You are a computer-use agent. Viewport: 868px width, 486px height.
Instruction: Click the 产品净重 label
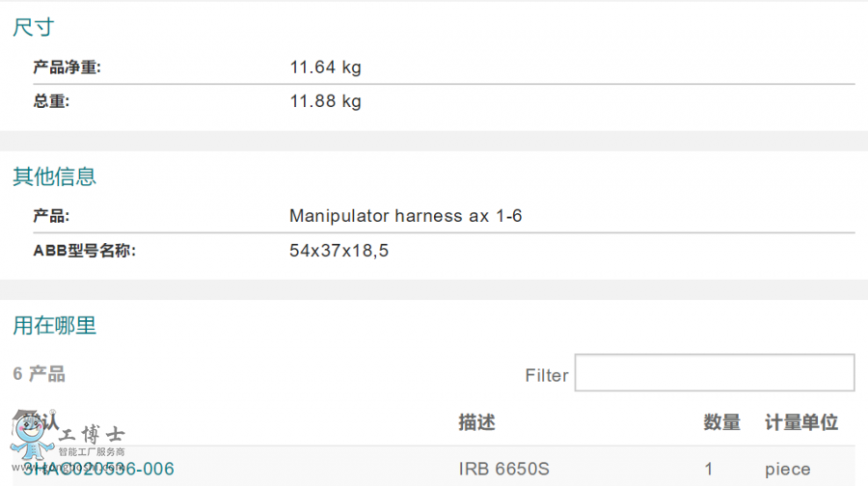click(67, 67)
